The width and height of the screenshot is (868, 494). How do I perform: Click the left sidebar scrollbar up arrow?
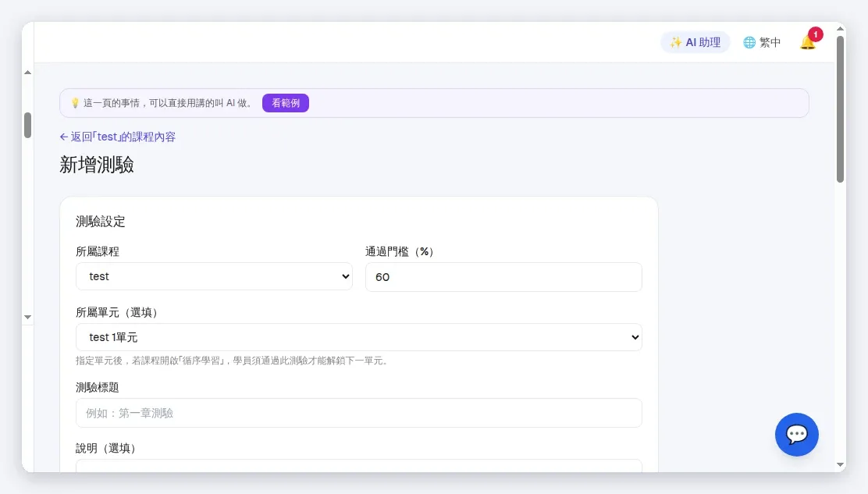pyautogui.click(x=27, y=73)
